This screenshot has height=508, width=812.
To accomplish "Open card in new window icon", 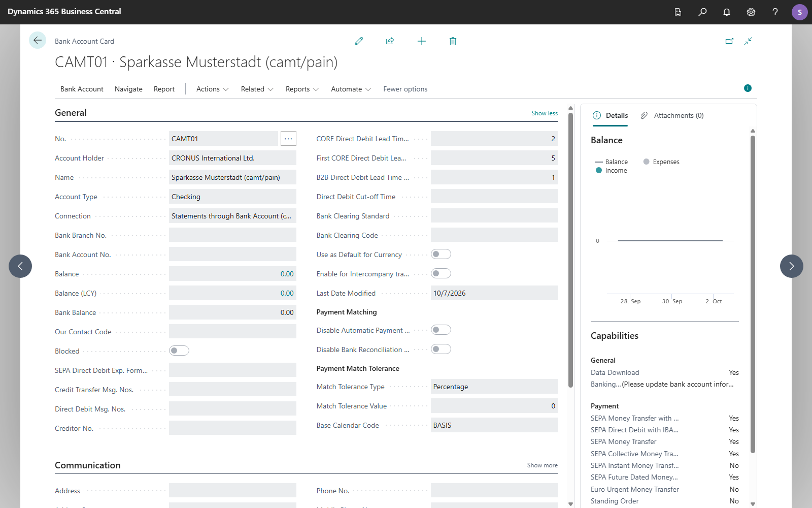I will point(729,41).
